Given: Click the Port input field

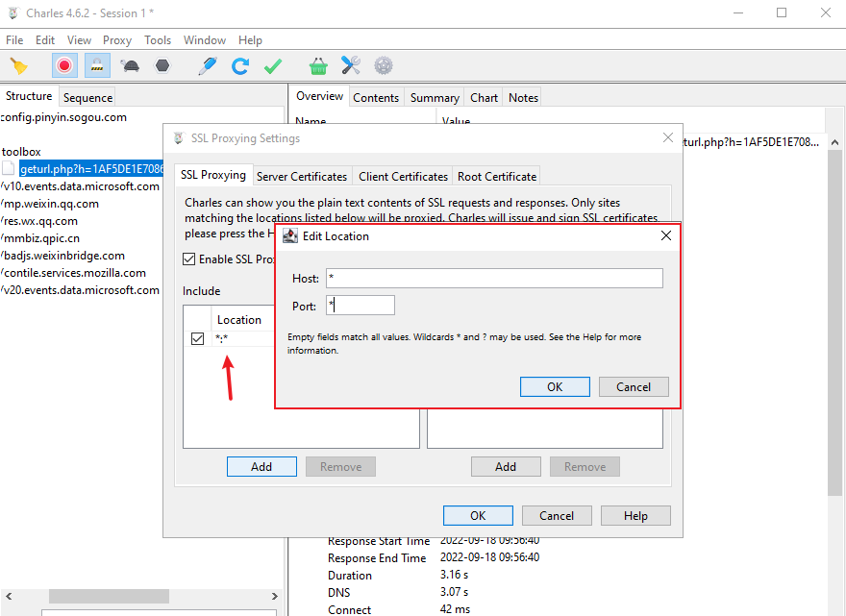Looking at the screenshot, I should (x=361, y=306).
